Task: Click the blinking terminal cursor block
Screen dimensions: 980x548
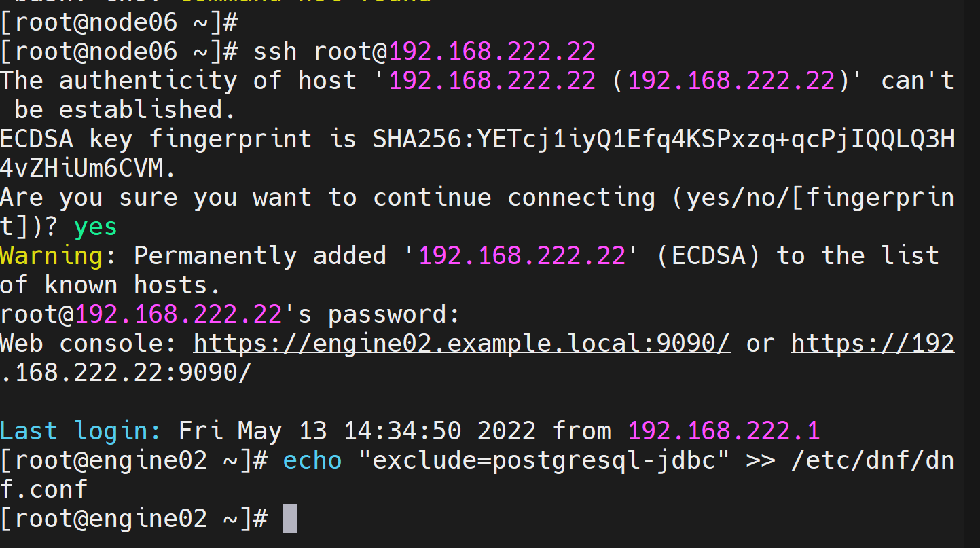Action: coord(290,519)
